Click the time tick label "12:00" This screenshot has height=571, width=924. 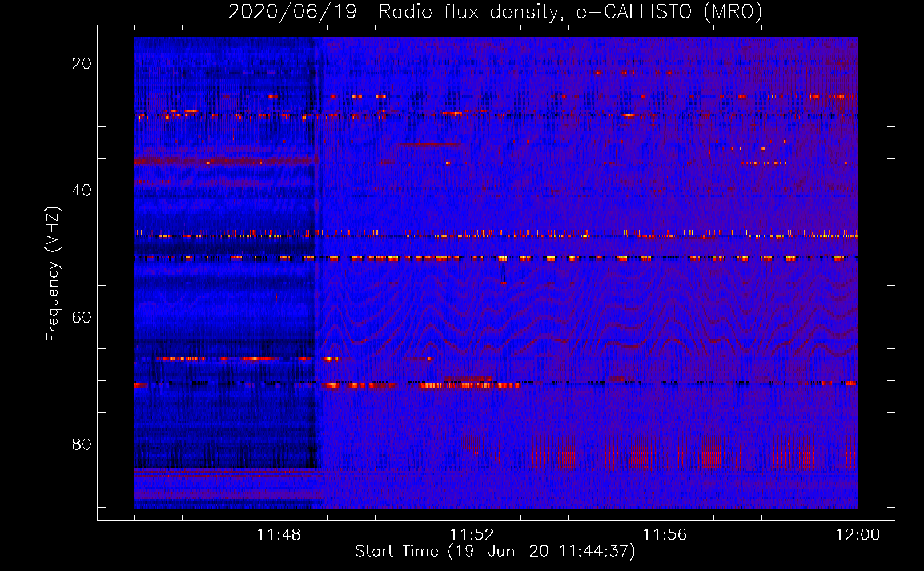[x=858, y=535]
